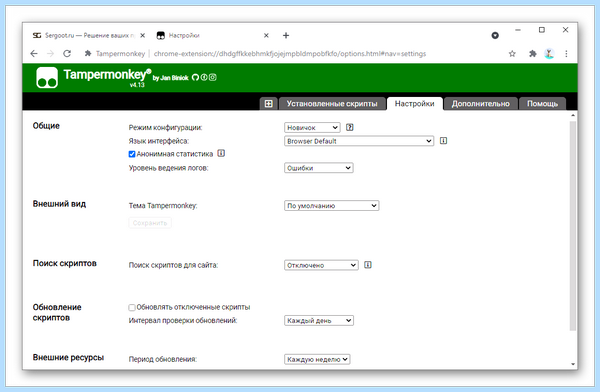Open Режим конфигурации dropdown showing Новичок
Screen dimensions: 600x392
point(312,127)
